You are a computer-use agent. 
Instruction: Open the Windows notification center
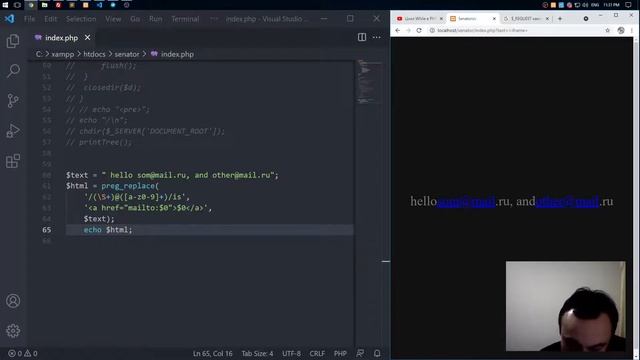[629, 5]
